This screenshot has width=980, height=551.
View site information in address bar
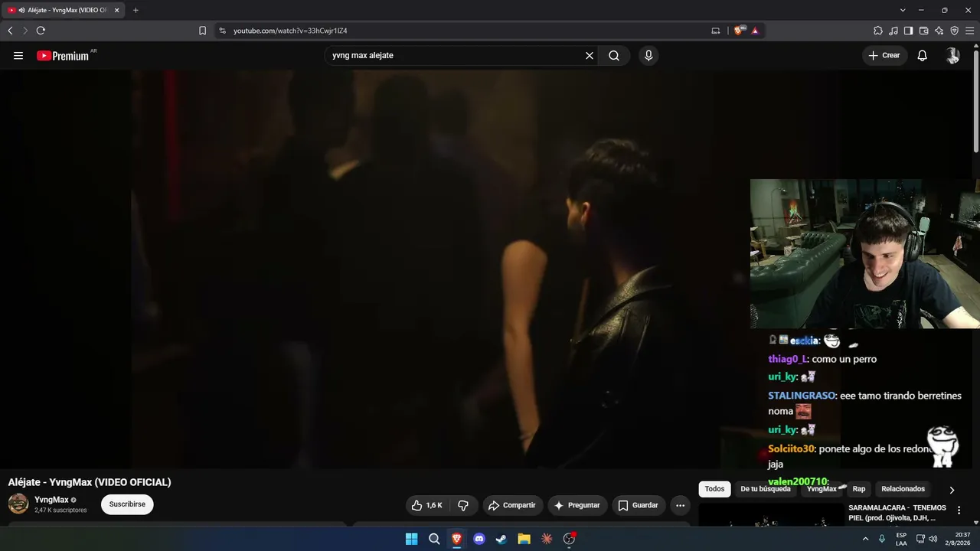click(222, 31)
